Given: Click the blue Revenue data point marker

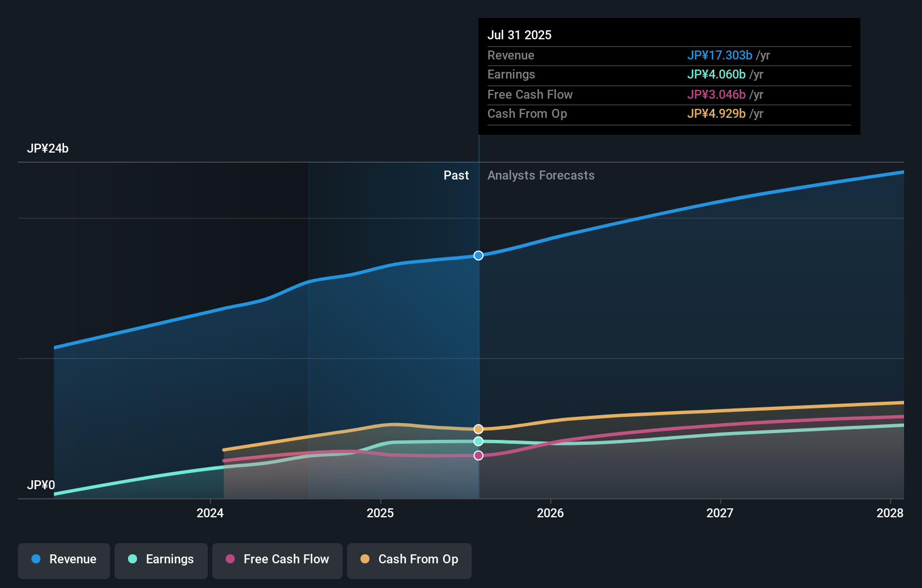Looking at the screenshot, I should [478, 255].
